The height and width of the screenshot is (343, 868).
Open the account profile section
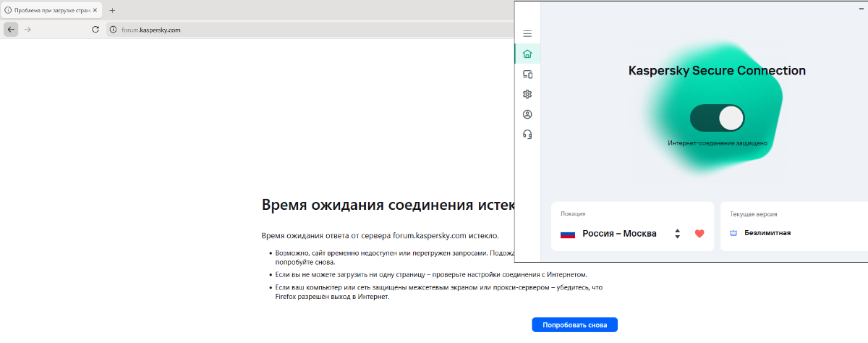[x=527, y=114]
